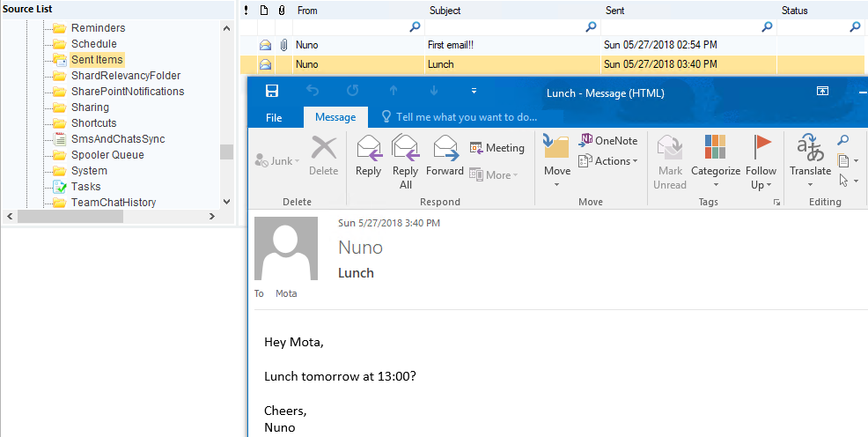Screen dimensions: 868x437
Task: Open the Junk dropdown
Action: (277, 161)
